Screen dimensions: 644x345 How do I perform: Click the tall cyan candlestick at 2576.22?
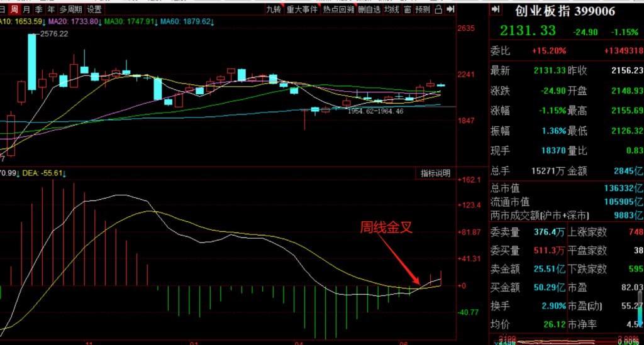point(31,62)
